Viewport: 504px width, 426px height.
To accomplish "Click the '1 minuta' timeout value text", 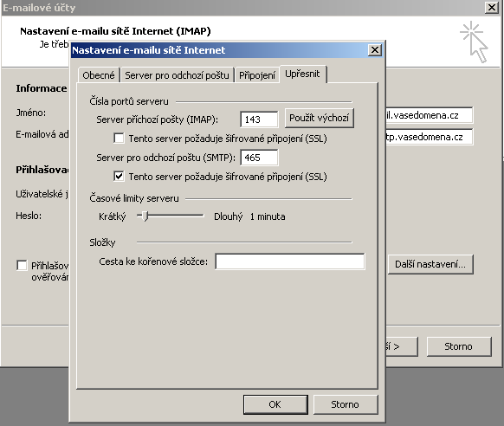I will [268, 216].
